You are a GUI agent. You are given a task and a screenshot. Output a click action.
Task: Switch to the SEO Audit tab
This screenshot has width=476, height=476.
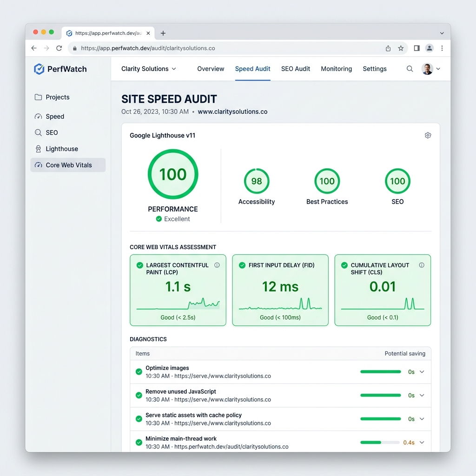[x=295, y=69]
